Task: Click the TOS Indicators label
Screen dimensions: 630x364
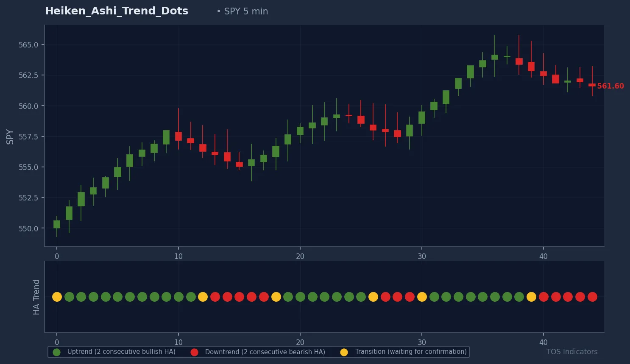Action: point(572,352)
